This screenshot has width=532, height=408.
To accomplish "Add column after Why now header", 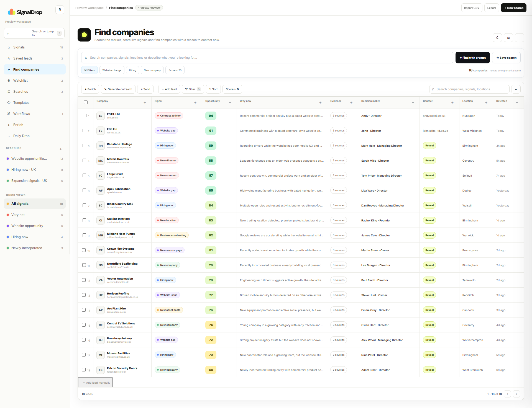I will point(320,103).
